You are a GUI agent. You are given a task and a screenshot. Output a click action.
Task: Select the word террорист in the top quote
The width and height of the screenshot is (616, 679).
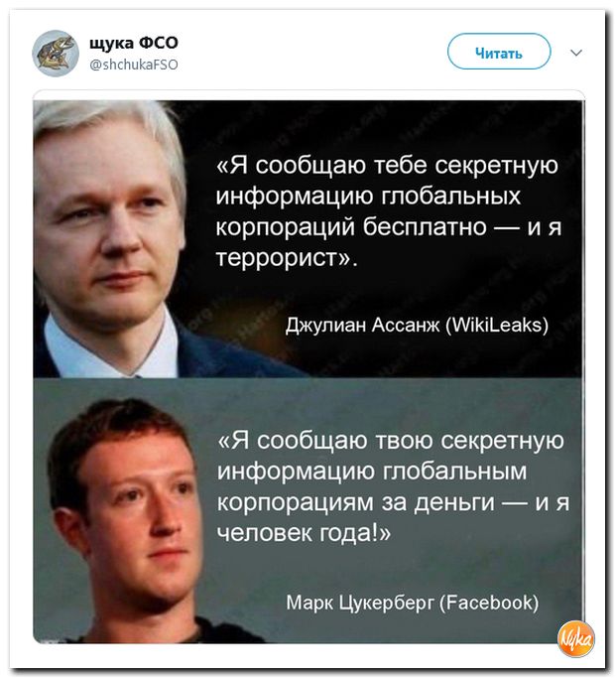point(283,258)
